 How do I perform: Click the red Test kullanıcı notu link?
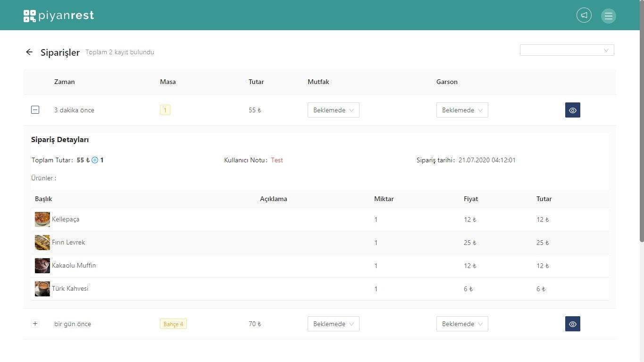pyautogui.click(x=277, y=160)
